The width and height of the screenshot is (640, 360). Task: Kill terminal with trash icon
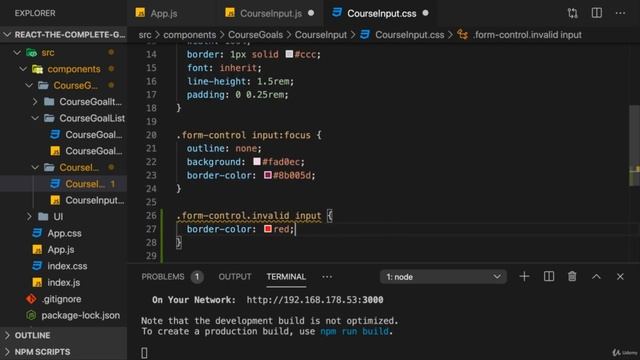[x=572, y=277]
